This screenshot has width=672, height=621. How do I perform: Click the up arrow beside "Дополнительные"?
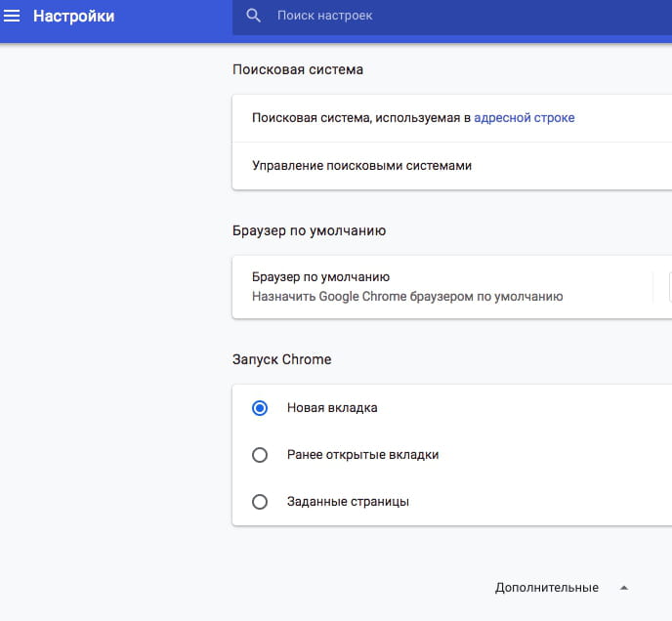(x=624, y=588)
